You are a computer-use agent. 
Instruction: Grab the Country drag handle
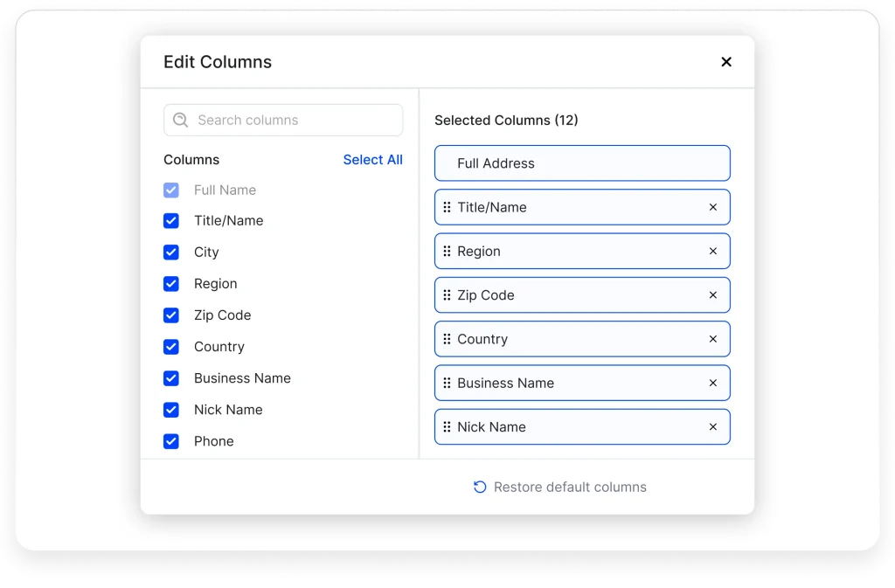[x=447, y=339]
